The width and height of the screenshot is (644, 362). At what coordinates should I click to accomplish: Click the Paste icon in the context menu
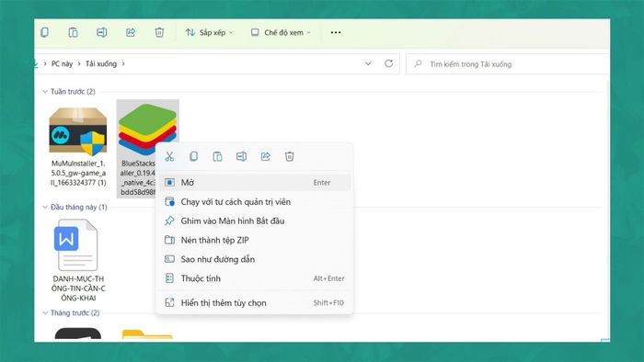pos(217,156)
